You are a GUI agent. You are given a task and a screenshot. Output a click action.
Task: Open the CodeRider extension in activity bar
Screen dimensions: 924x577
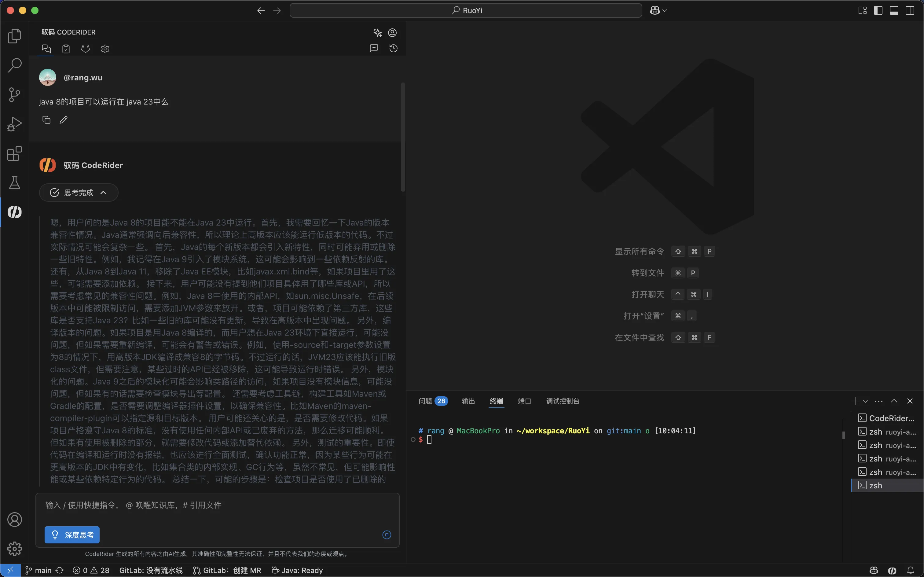pos(14,212)
